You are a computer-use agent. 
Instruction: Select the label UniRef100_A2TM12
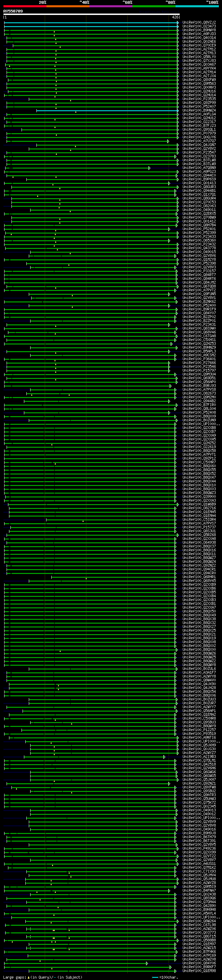(x=199, y=49)
